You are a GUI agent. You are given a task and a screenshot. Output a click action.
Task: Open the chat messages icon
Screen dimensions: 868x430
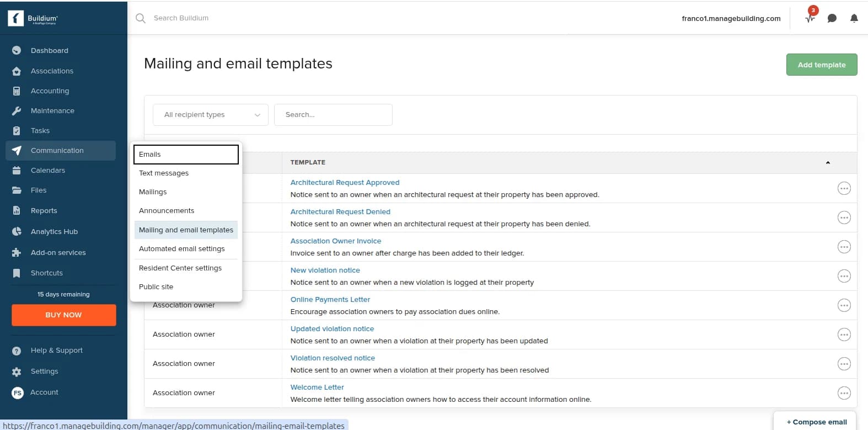pos(832,18)
